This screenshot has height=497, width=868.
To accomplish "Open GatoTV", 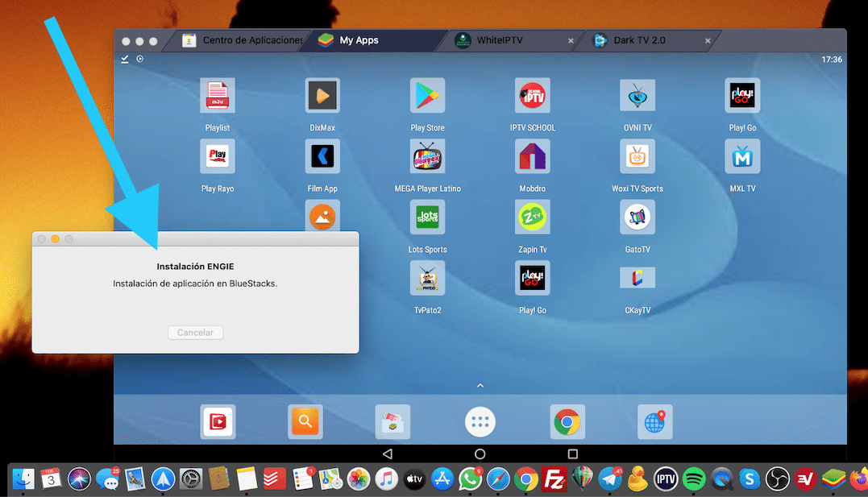I will click(x=637, y=217).
